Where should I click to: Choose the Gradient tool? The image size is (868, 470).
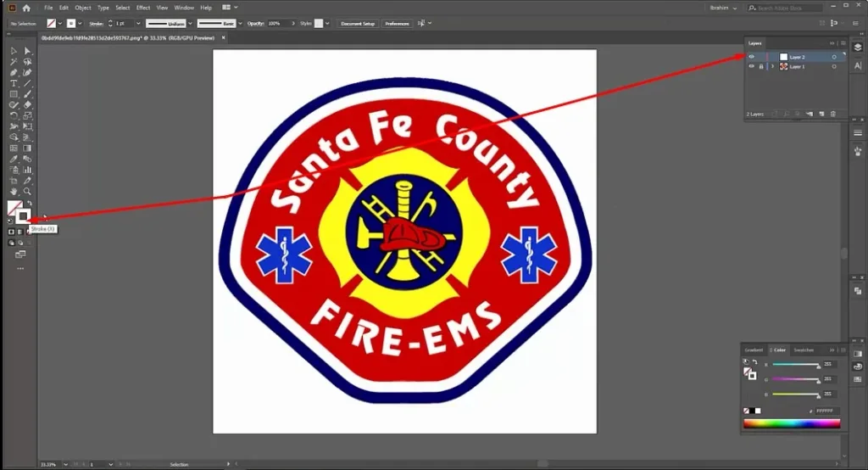[x=27, y=148]
